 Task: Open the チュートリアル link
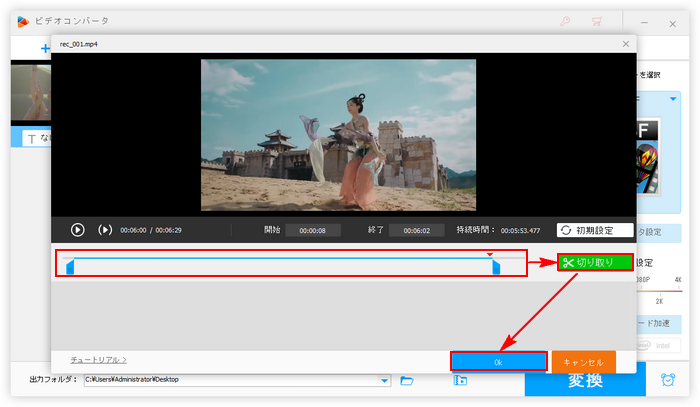click(x=98, y=359)
